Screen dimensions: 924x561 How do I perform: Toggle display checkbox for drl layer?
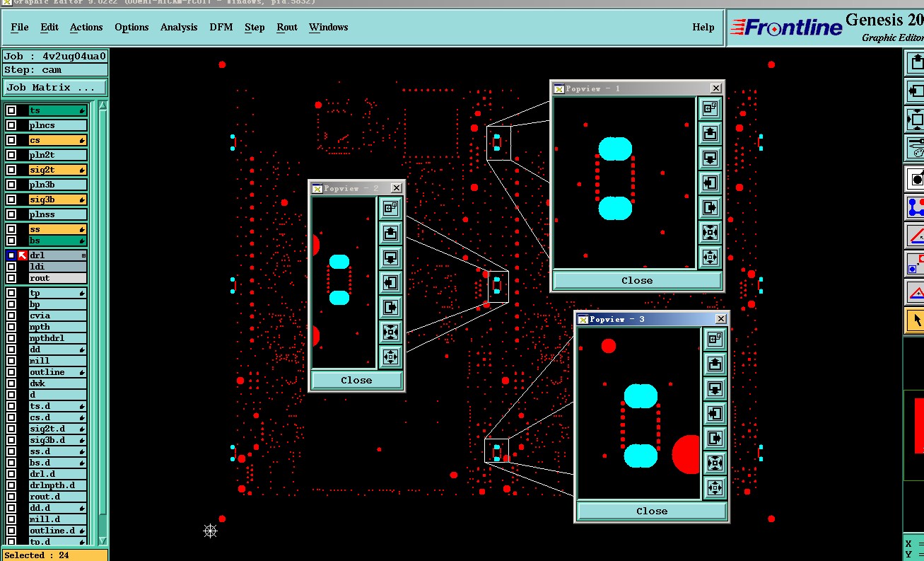click(11, 255)
